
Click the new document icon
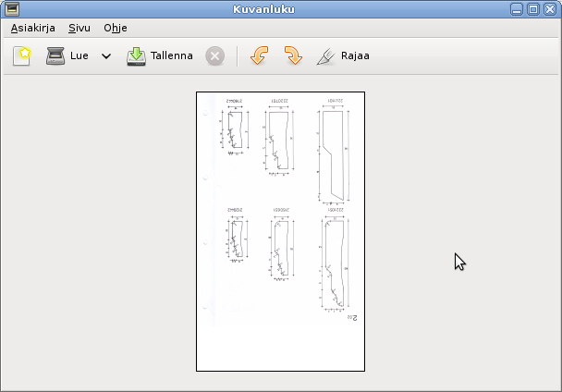tap(21, 55)
